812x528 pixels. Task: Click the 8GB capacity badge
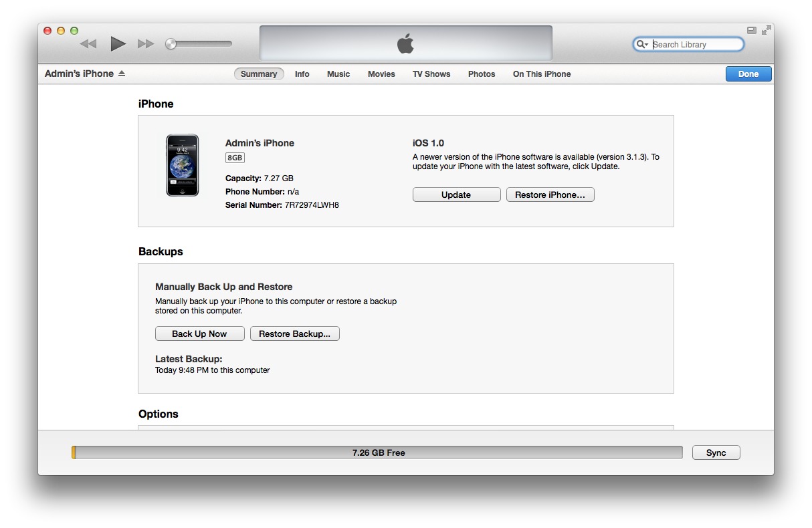pyautogui.click(x=235, y=158)
